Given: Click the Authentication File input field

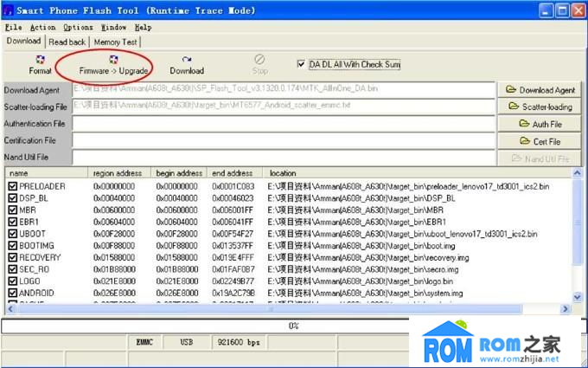Looking at the screenshot, I should (284, 124).
